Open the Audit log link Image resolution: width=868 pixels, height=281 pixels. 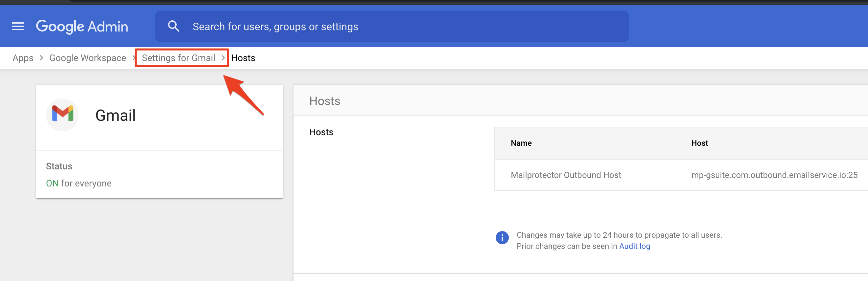tap(635, 246)
